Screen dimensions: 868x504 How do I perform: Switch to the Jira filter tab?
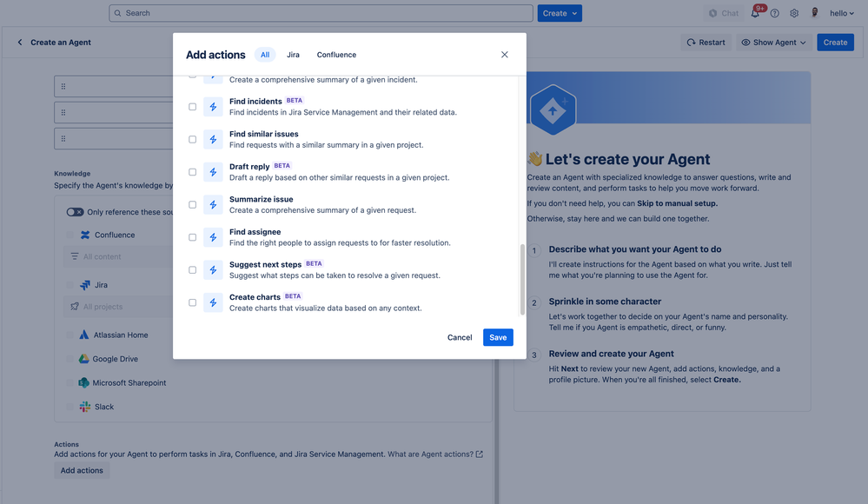tap(293, 54)
